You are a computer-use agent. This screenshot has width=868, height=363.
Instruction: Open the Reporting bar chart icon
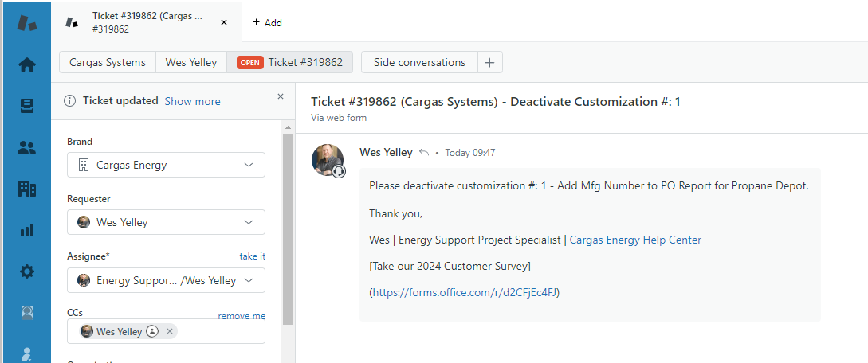(27, 230)
